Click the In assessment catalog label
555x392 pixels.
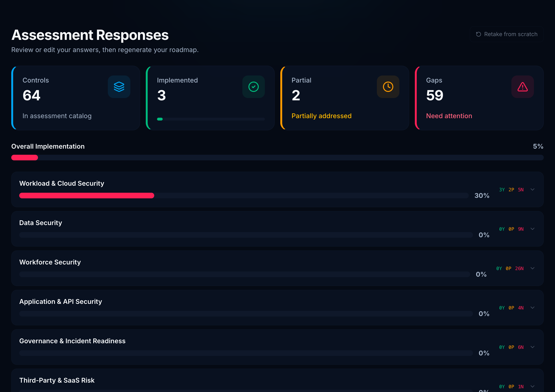[x=57, y=116]
